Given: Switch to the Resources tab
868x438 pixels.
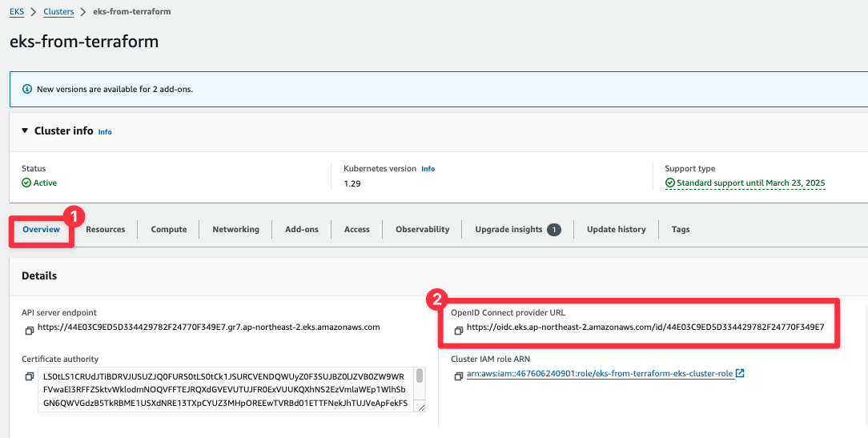Looking at the screenshot, I should coord(105,229).
